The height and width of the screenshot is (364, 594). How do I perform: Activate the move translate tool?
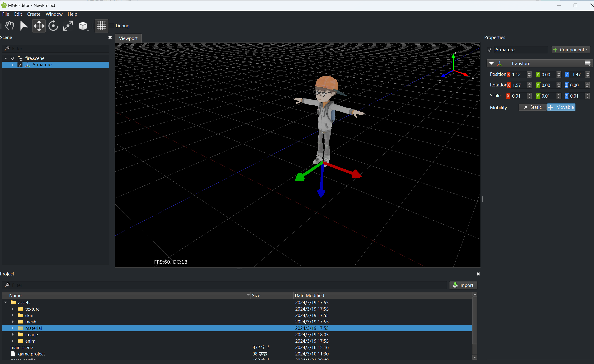(39, 26)
